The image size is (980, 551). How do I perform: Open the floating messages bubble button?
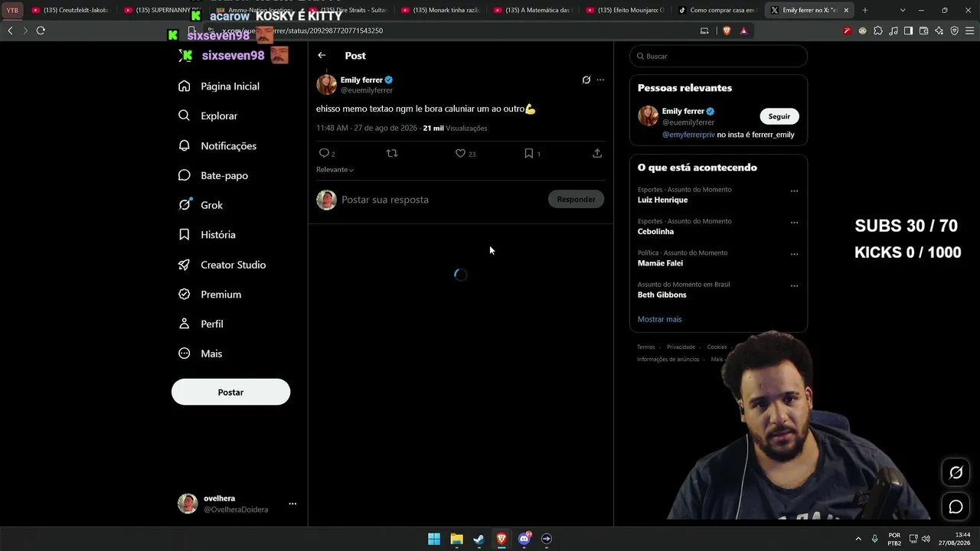(x=955, y=507)
